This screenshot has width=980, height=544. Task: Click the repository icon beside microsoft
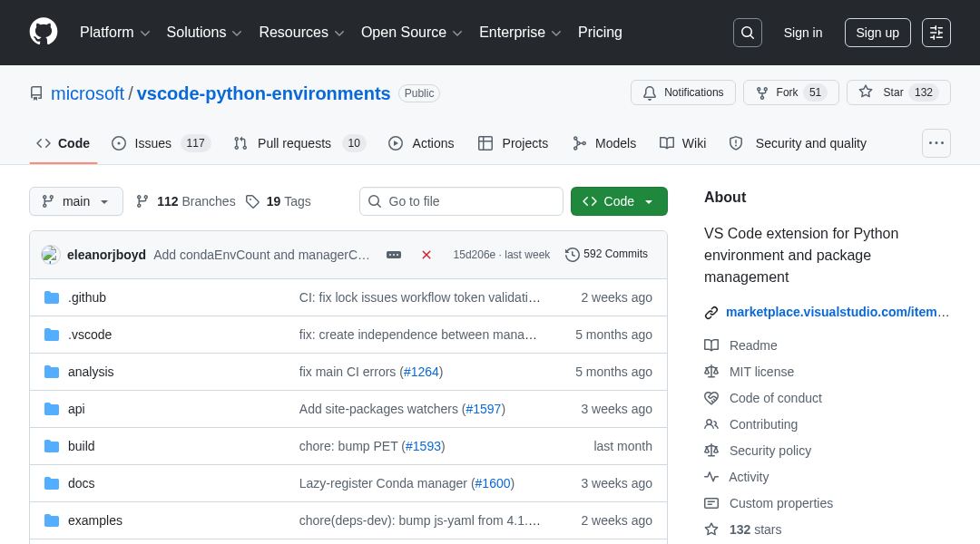coord(36,93)
